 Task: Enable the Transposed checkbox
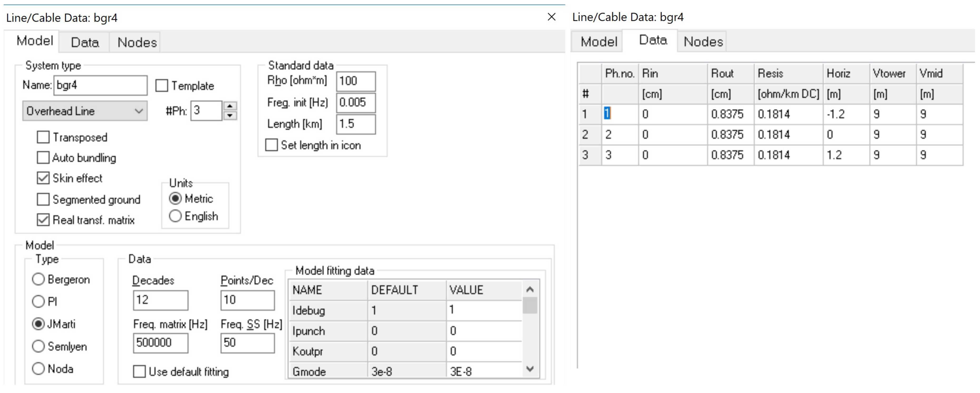pyautogui.click(x=43, y=137)
